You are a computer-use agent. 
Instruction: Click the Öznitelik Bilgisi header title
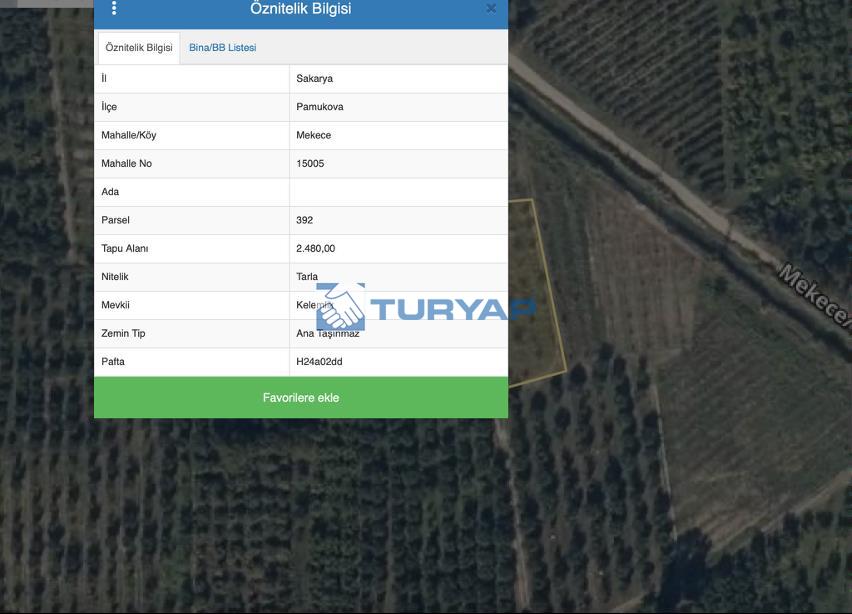300,9
